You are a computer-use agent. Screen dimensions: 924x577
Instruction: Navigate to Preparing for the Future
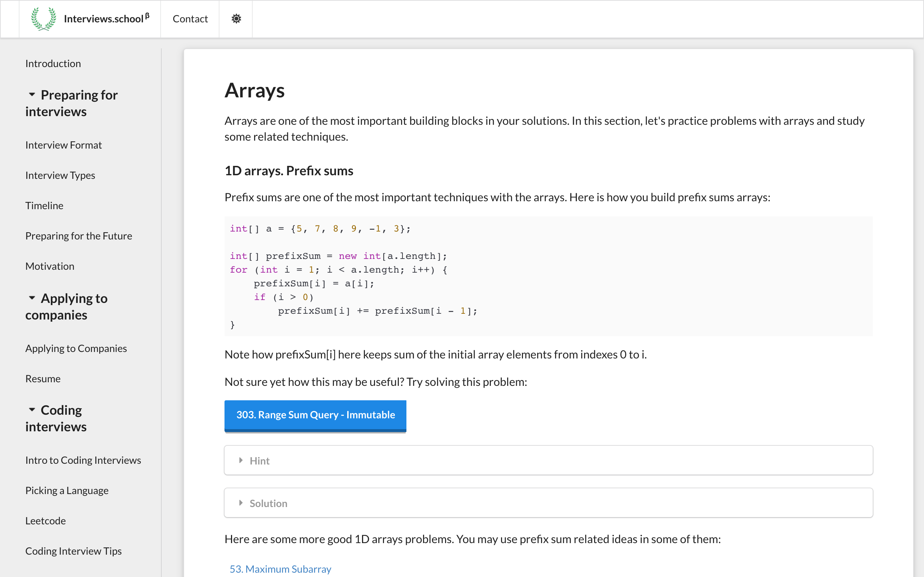tap(78, 236)
